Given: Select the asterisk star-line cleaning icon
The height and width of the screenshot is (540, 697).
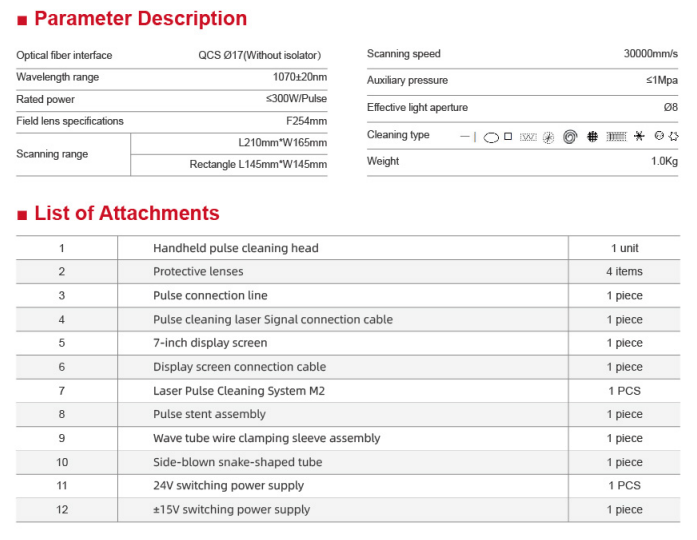Looking at the screenshot, I should [x=639, y=136].
